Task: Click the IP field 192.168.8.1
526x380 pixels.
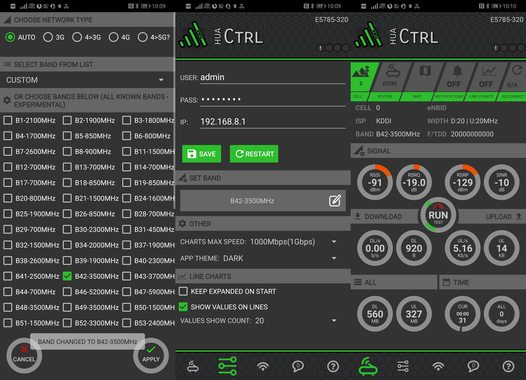Action: 273,122
